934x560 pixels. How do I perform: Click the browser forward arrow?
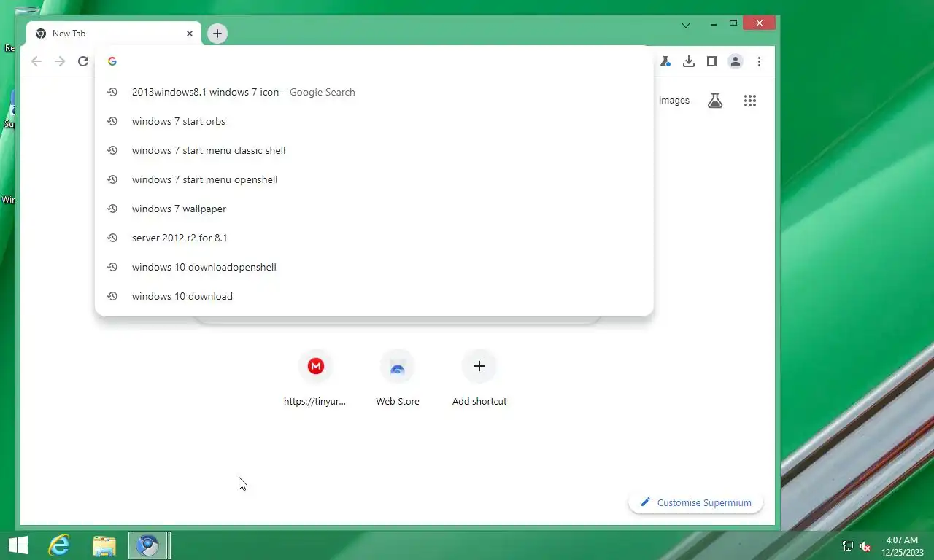[x=60, y=62]
